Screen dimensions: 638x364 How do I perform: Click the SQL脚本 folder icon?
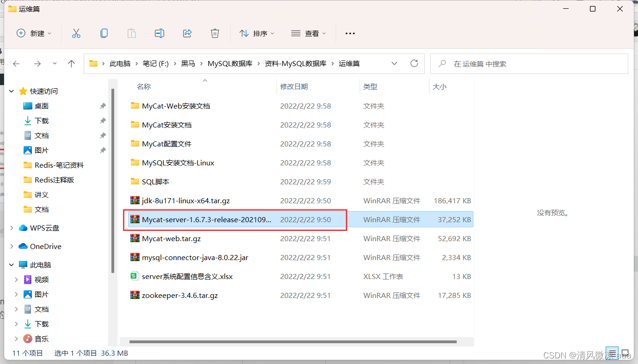pos(135,182)
